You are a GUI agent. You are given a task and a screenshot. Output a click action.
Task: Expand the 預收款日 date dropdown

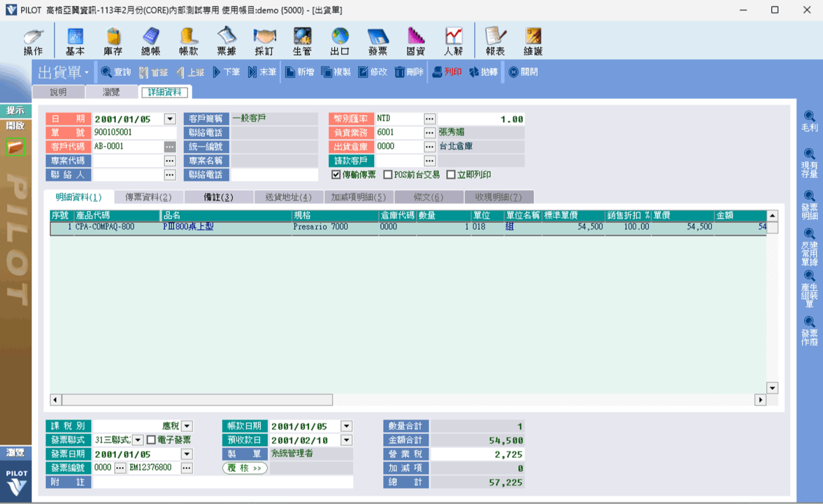(346, 440)
